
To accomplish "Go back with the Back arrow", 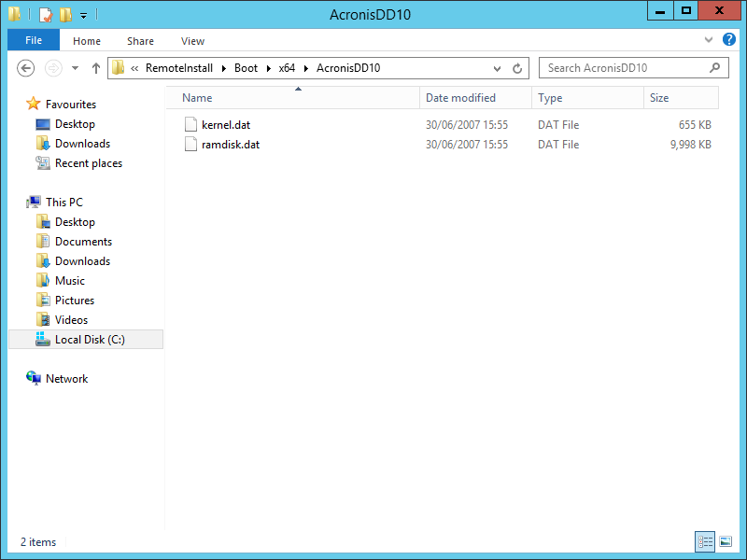I will 26,68.
